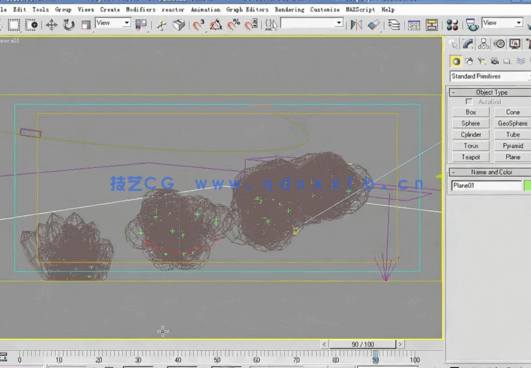
Task: Click the Tube primitive button
Action: (x=513, y=134)
